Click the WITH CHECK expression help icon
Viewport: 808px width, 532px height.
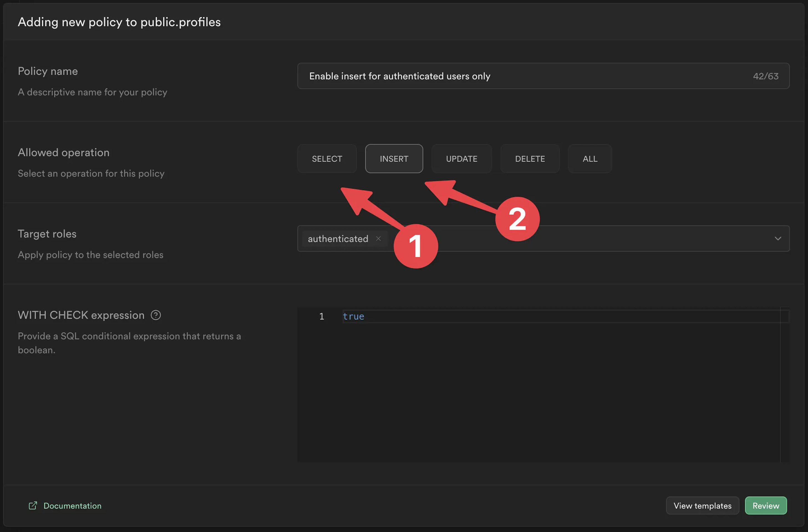156,315
